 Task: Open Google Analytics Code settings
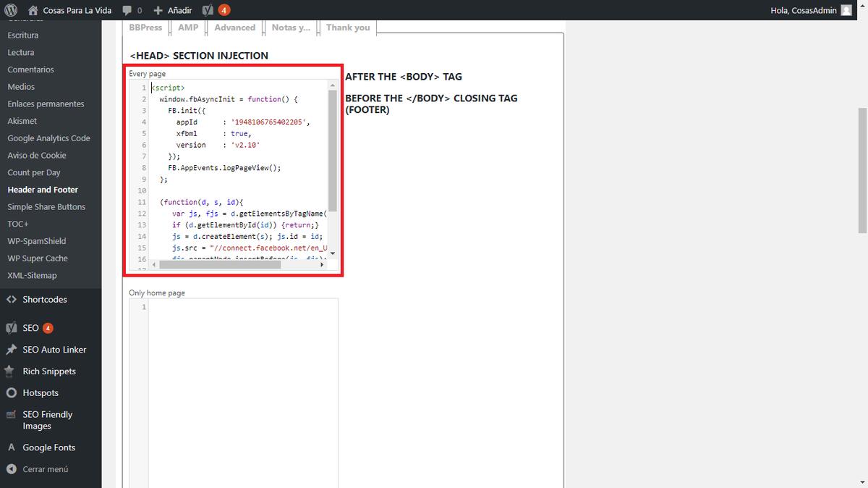pyautogui.click(x=48, y=138)
